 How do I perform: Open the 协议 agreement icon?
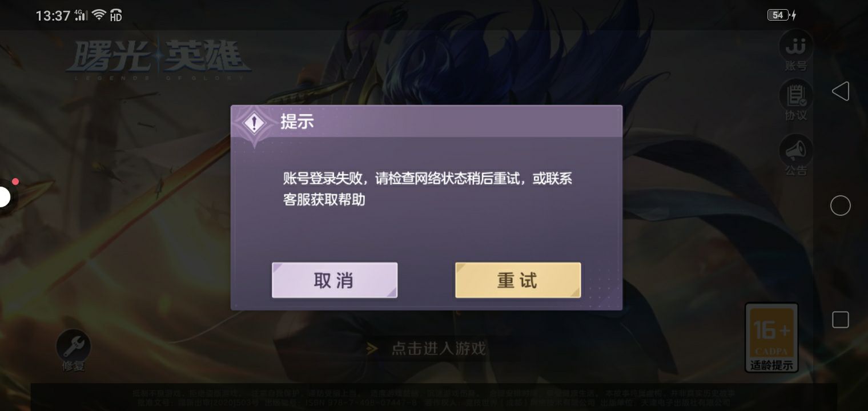coord(796,100)
